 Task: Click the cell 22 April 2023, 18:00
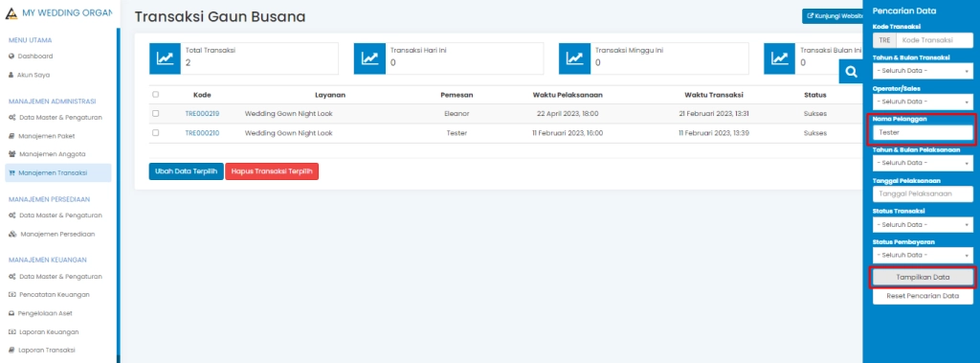[x=568, y=114]
